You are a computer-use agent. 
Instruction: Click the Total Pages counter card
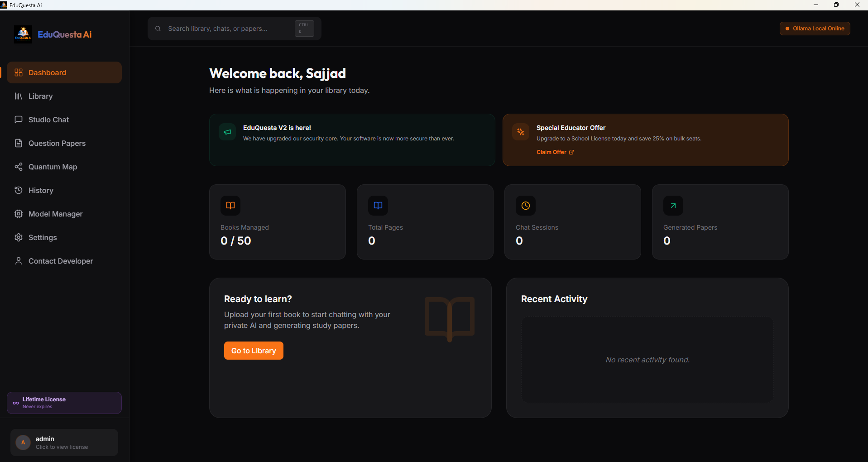425,222
